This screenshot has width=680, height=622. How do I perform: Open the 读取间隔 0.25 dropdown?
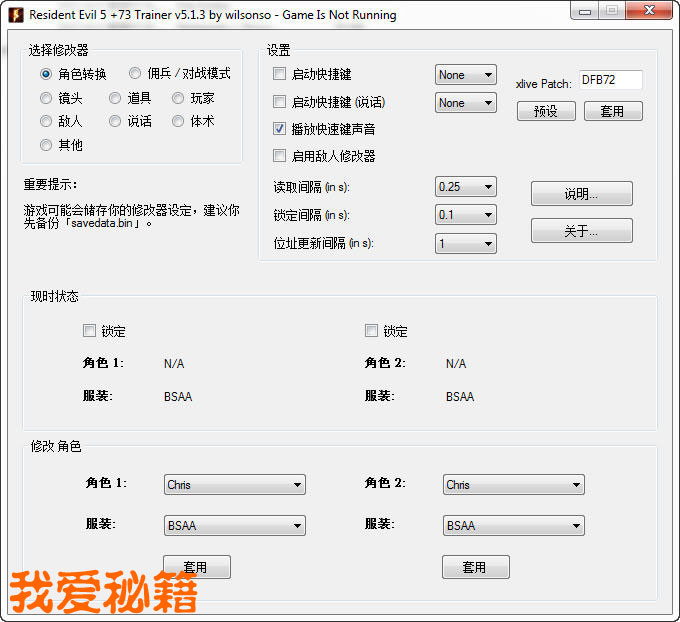tap(466, 187)
